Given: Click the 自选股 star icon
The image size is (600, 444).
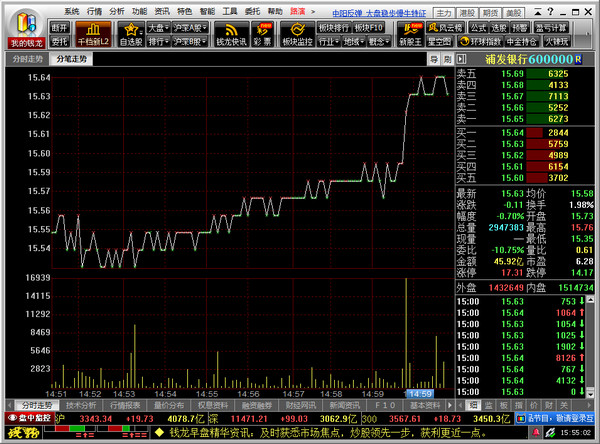Looking at the screenshot, I should click(x=130, y=32).
